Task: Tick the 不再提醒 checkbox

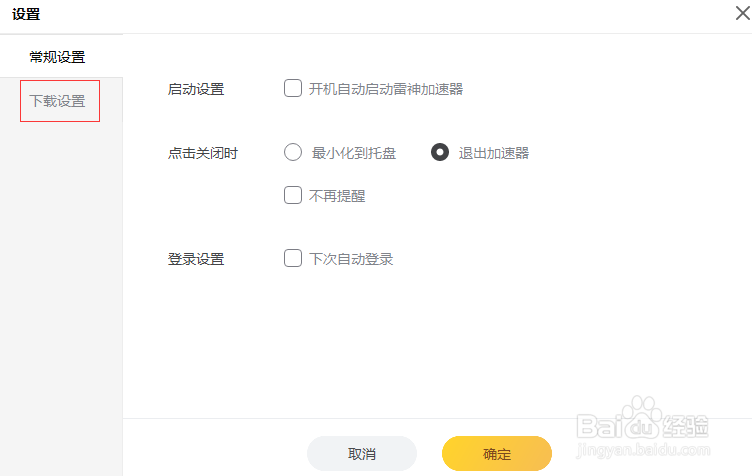Action: coord(293,195)
